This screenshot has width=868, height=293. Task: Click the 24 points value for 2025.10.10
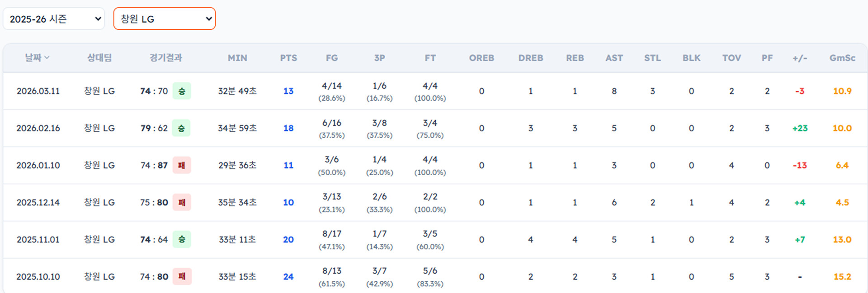(288, 276)
